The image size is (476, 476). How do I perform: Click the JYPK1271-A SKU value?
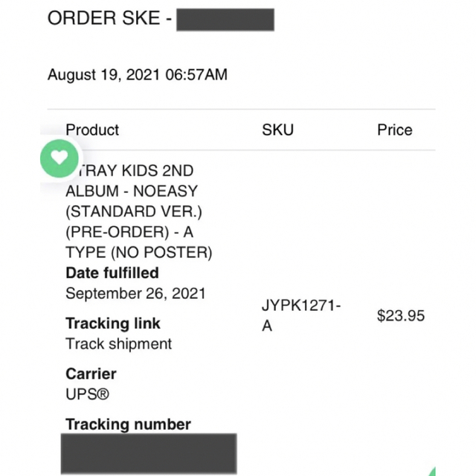(x=301, y=315)
